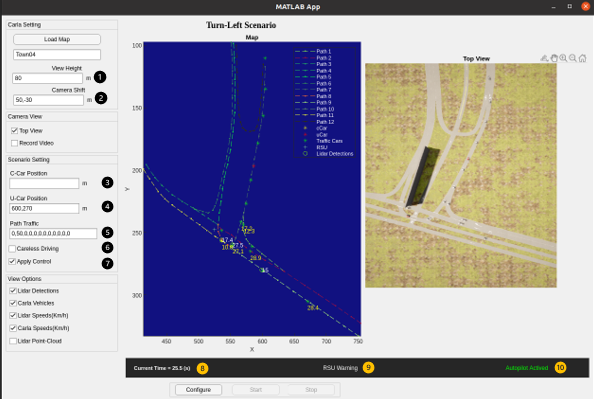Toggle the Apply Control checkbox
This screenshot has height=399, width=594.
(12, 261)
